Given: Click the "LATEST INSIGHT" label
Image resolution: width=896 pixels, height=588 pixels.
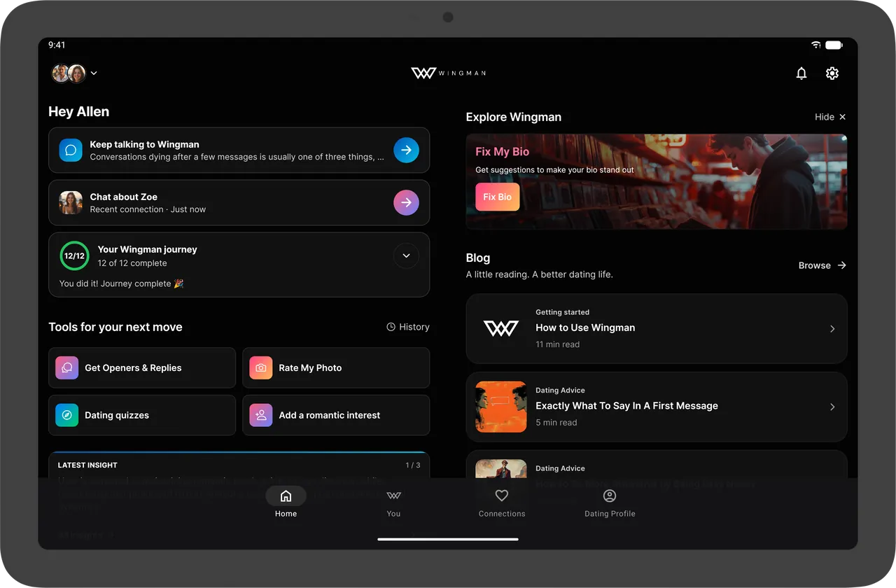Looking at the screenshot, I should pyautogui.click(x=87, y=465).
